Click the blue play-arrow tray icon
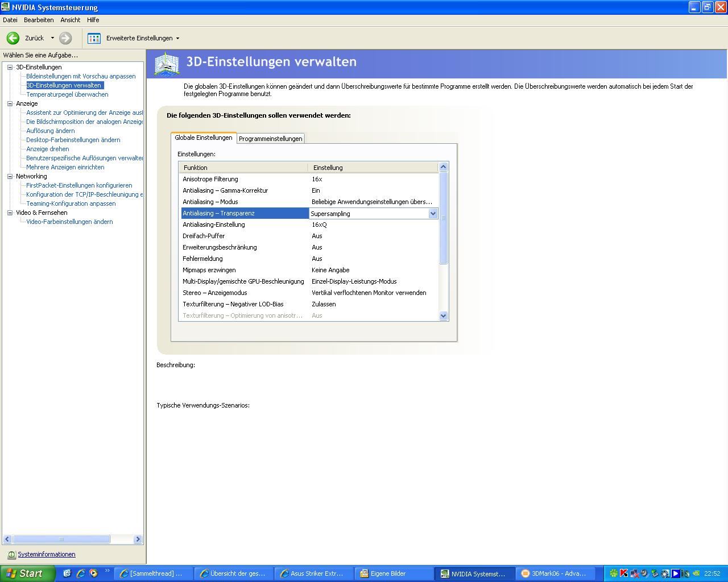 click(x=676, y=573)
